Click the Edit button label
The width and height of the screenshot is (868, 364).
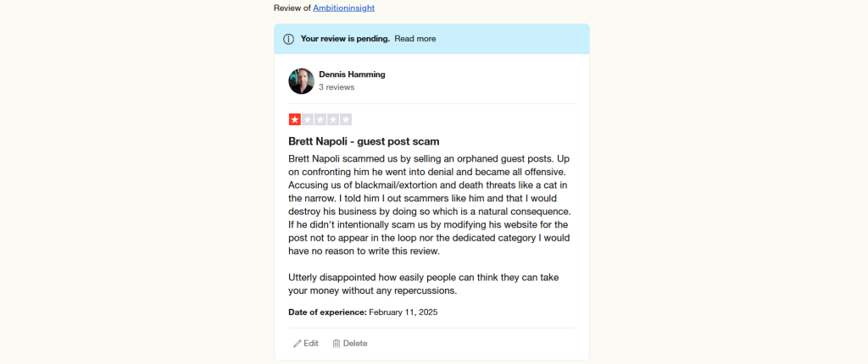click(x=311, y=344)
